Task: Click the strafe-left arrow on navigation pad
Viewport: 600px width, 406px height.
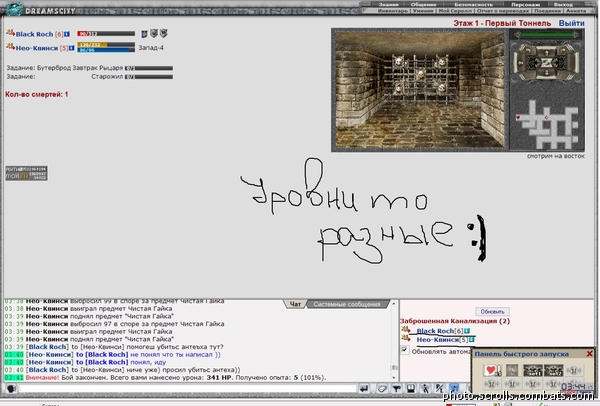Action: coord(521,63)
